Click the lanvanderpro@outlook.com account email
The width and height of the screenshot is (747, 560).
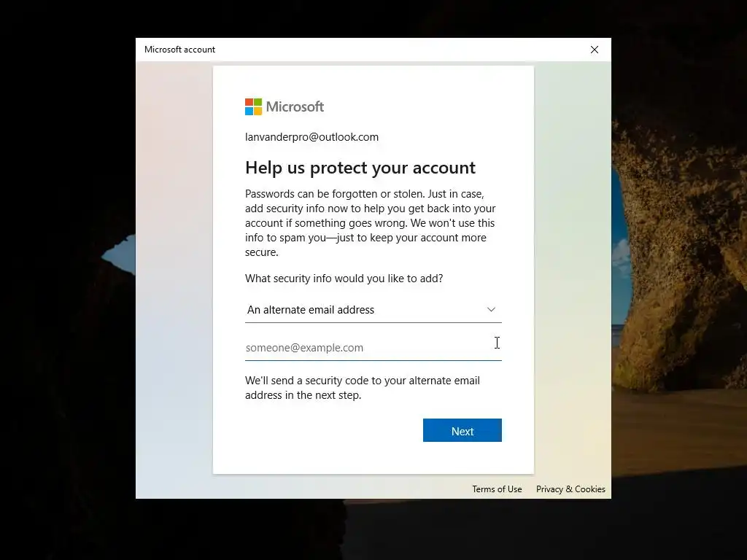311,137
